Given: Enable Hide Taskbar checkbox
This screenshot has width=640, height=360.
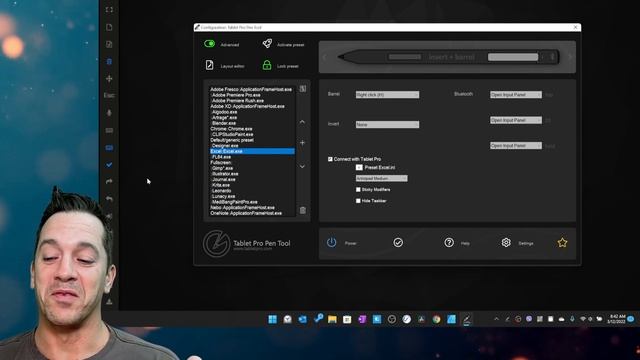Looking at the screenshot, I should coord(358,201).
